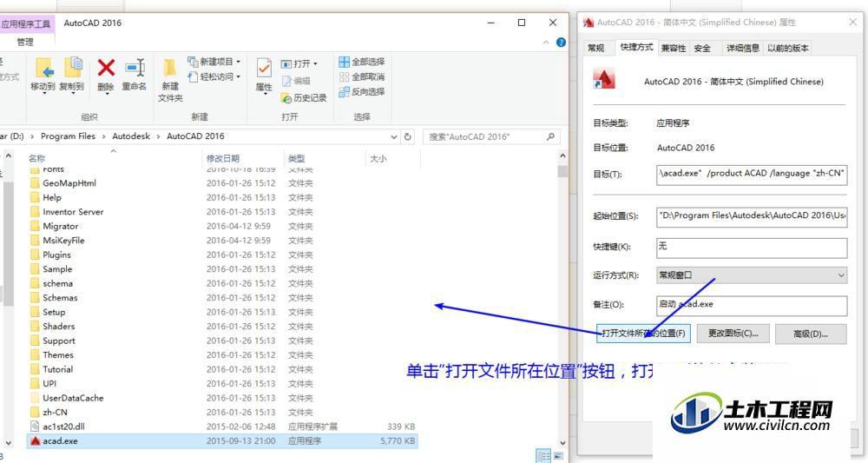Click the file list scroll down arrow
This screenshot has height=463, width=868.
pyautogui.click(x=562, y=442)
